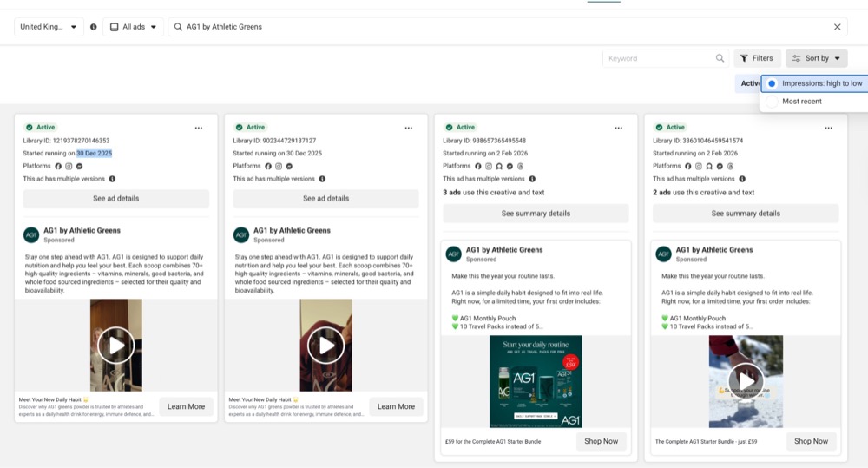Viewport: 868px width, 468px height.
Task: Open the United Kingdom country dropdown
Action: pos(49,27)
